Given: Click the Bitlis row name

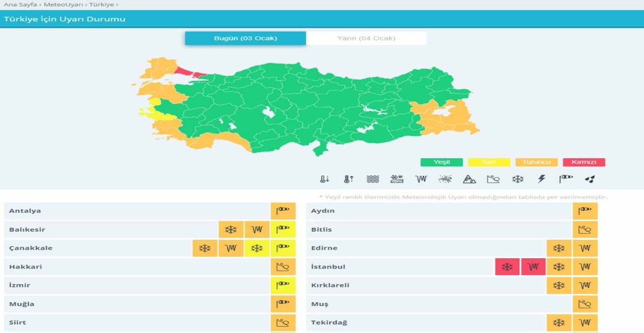Looking at the screenshot, I should pos(321,229).
